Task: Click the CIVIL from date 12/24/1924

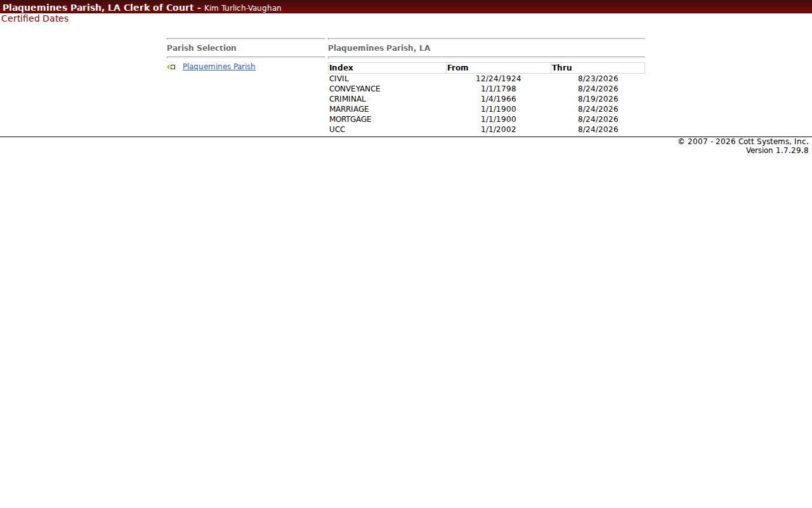Action: pos(499,79)
